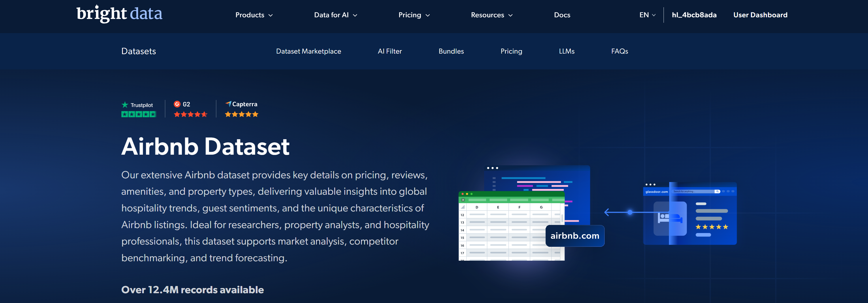The image size is (868, 303).
Task: Open the Resources dropdown
Action: pos(491,15)
